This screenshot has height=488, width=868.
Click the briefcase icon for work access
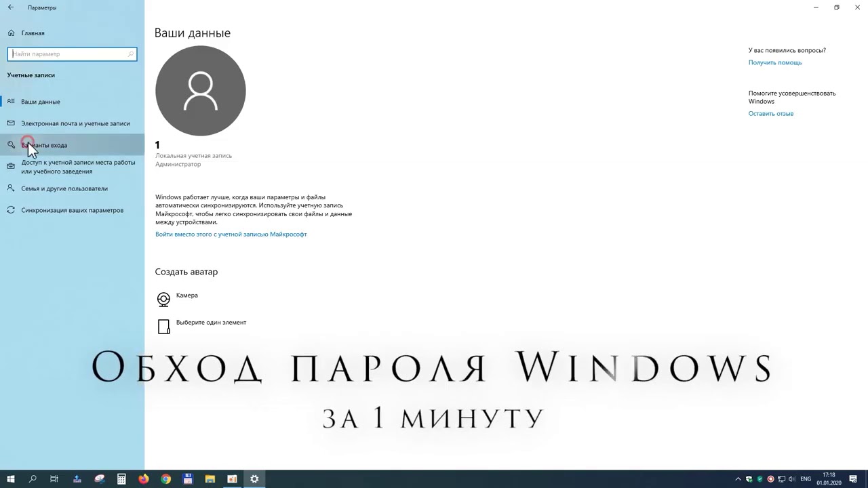click(x=11, y=167)
